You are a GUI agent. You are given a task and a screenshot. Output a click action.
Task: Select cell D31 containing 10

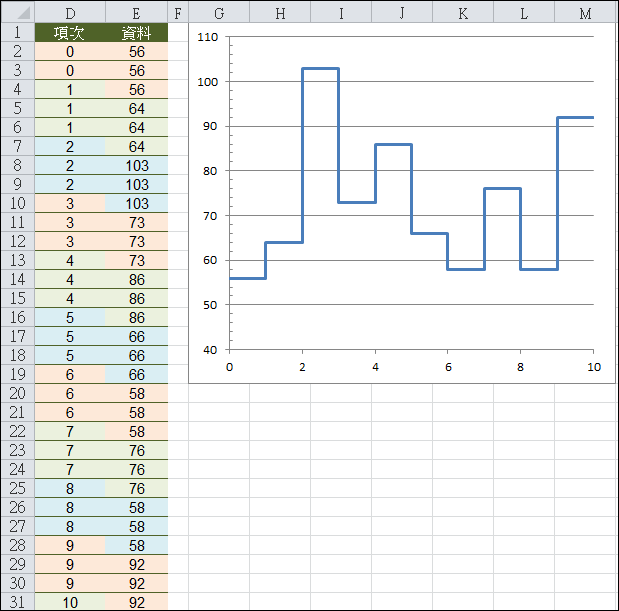[x=70, y=602]
